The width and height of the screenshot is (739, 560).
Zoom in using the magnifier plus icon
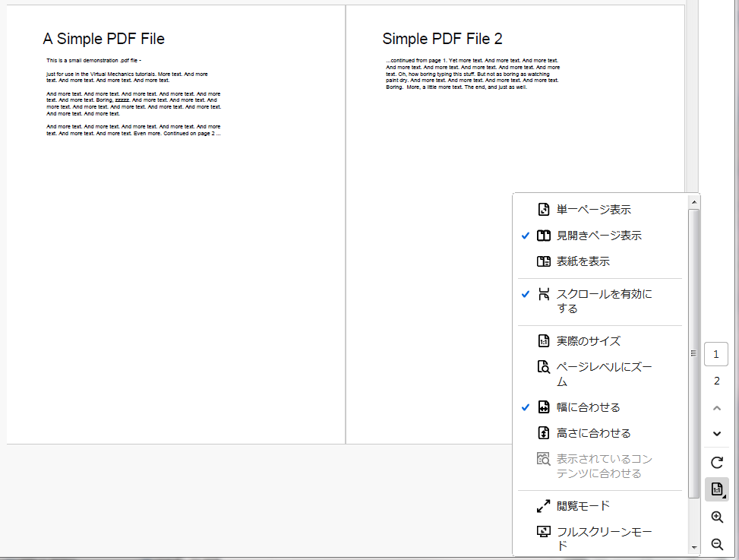[716, 517]
